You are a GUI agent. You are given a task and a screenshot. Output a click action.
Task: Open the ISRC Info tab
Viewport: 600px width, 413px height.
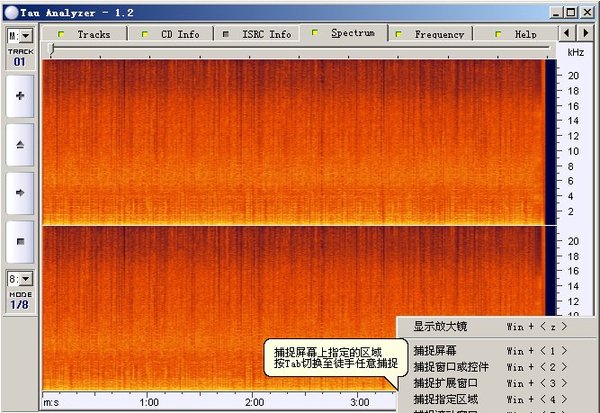pos(257,34)
